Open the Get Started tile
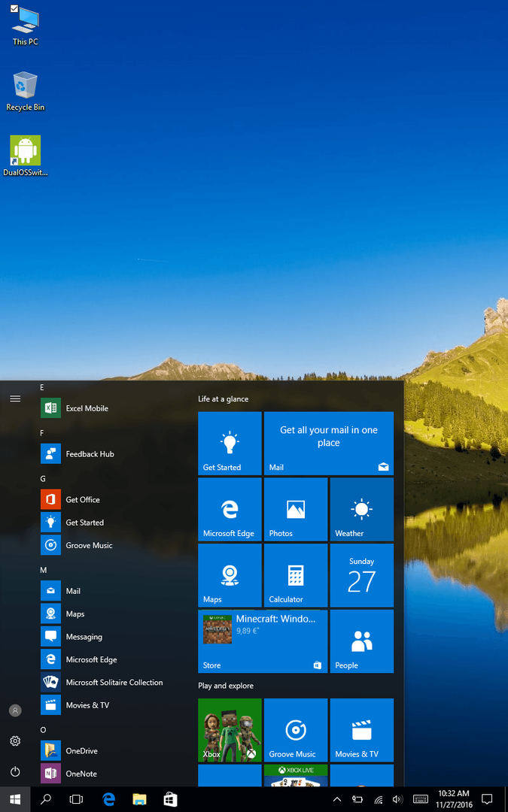 [x=230, y=444]
